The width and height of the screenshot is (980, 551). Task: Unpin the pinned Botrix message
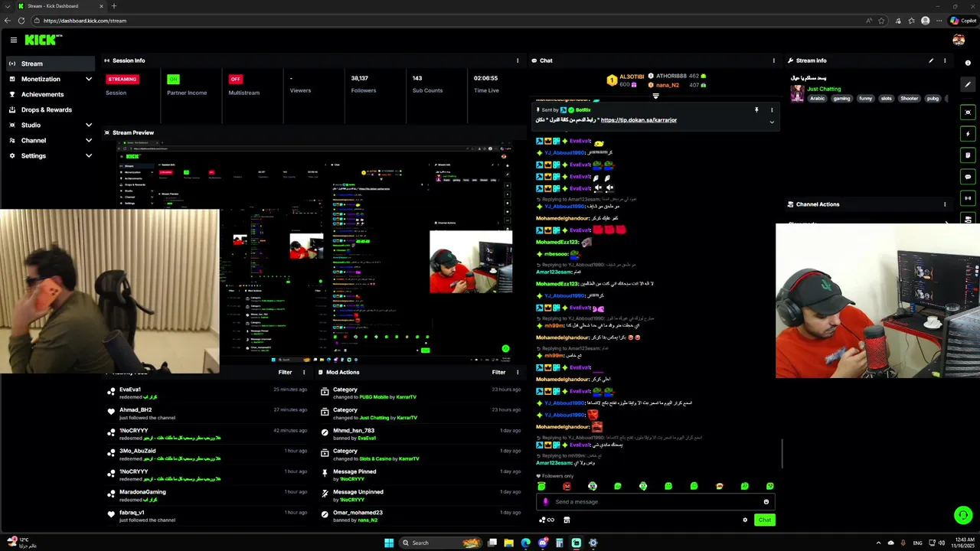click(x=756, y=110)
